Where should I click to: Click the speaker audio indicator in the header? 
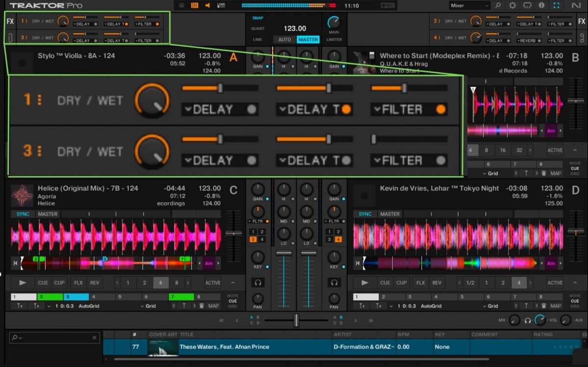click(208, 5)
